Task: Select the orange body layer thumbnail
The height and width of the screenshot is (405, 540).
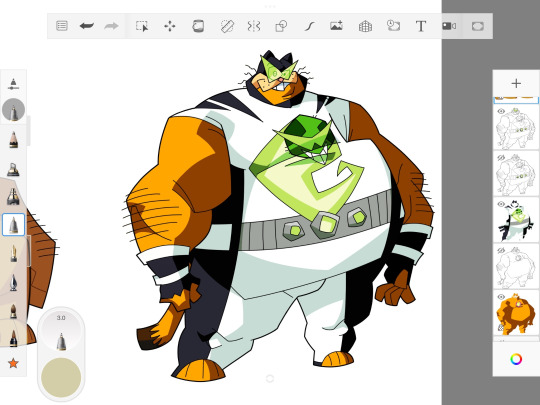Action: pyautogui.click(x=516, y=312)
